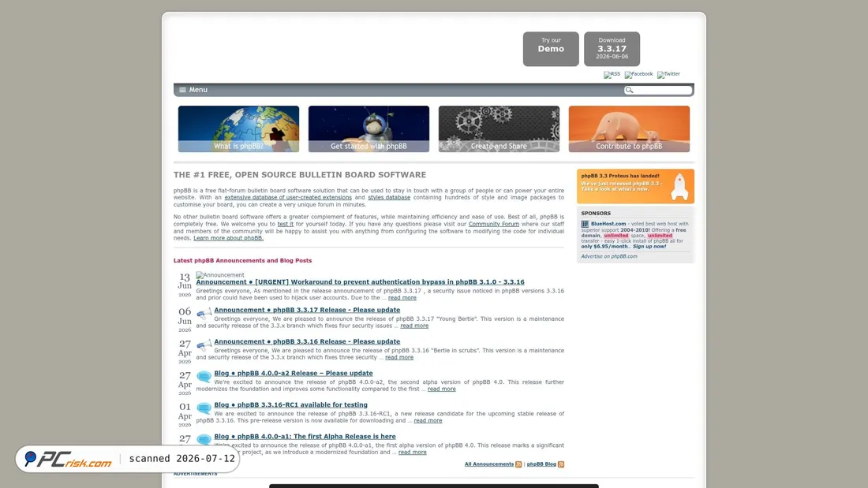Viewport: 868px width, 488px height.
Task: Click read more on URGENT workaround post
Action: point(402,298)
